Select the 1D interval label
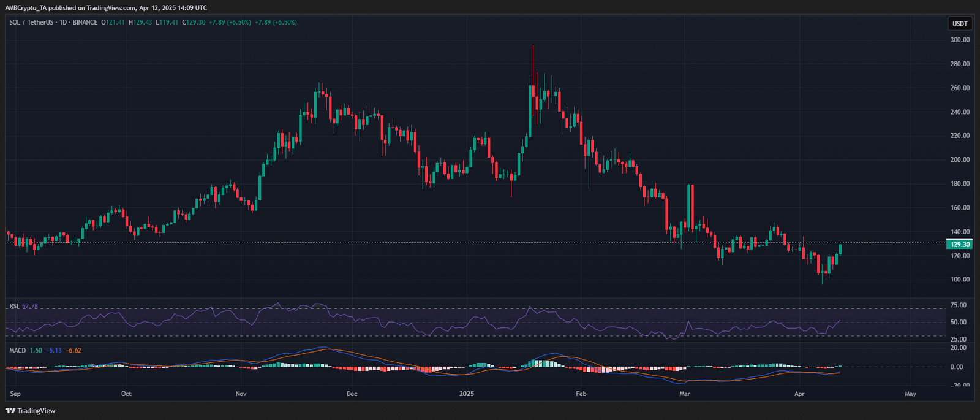The image size is (980, 420). pyautogui.click(x=63, y=22)
